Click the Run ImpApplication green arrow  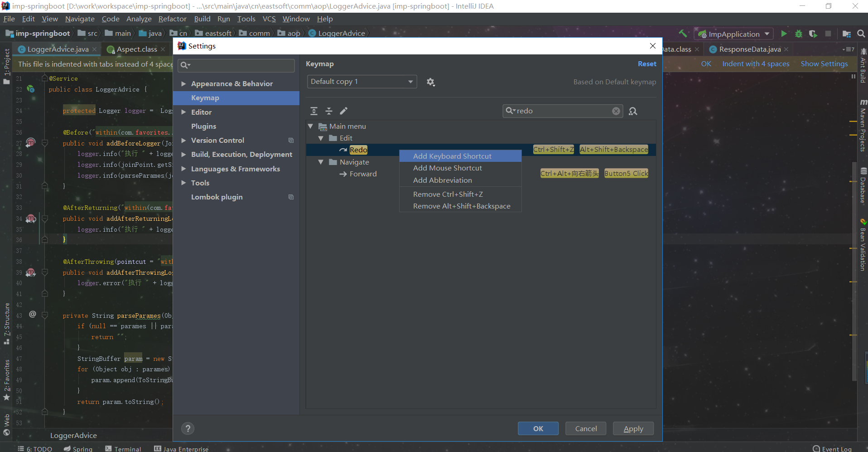pyautogui.click(x=784, y=34)
